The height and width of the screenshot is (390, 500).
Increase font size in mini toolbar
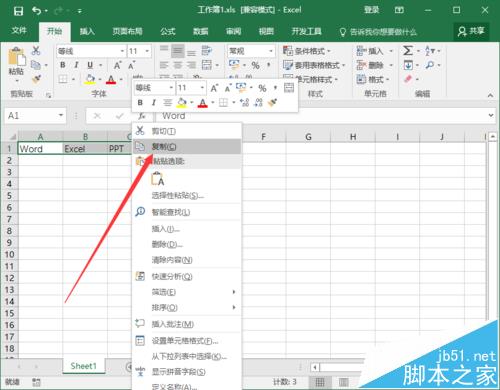(x=214, y=88)
